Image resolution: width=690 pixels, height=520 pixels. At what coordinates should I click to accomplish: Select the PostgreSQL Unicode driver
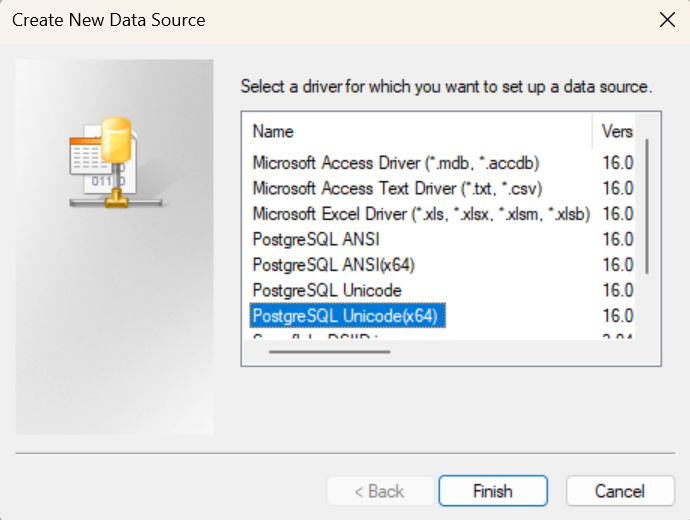pyautogui.click(x=327, y=291)
